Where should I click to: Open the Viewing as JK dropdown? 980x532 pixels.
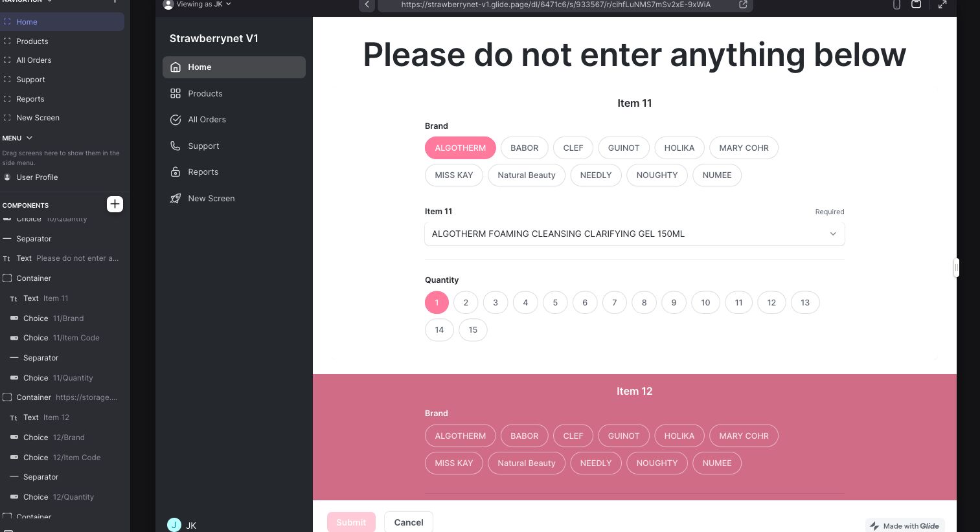(x=198, y=5)
